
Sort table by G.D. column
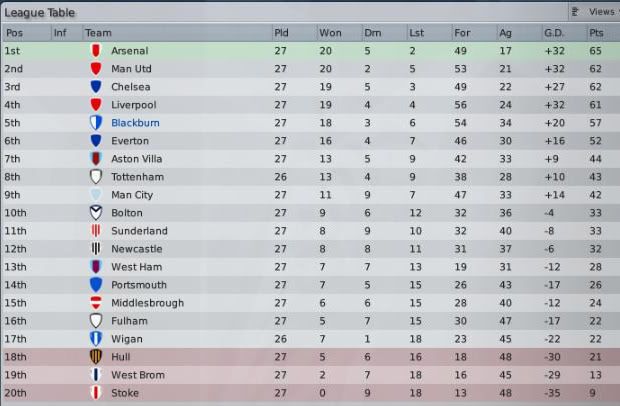[554, 33]
